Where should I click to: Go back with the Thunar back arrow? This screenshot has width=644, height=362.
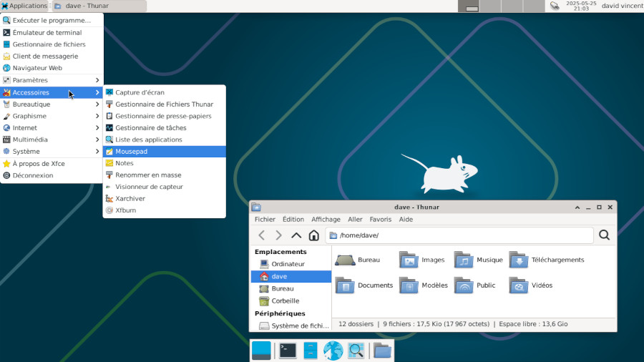pyautogui.click(x=262, y=235)
